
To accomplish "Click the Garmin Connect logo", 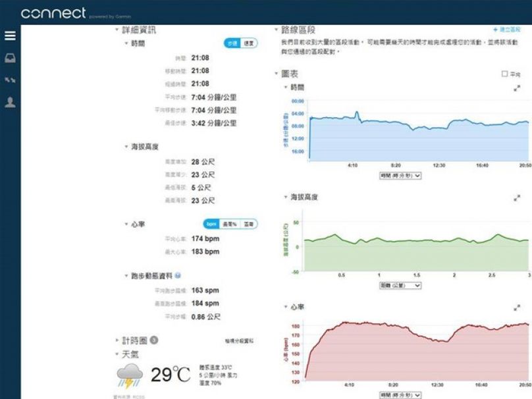I will pyautogui.click(x=53, y=13).
